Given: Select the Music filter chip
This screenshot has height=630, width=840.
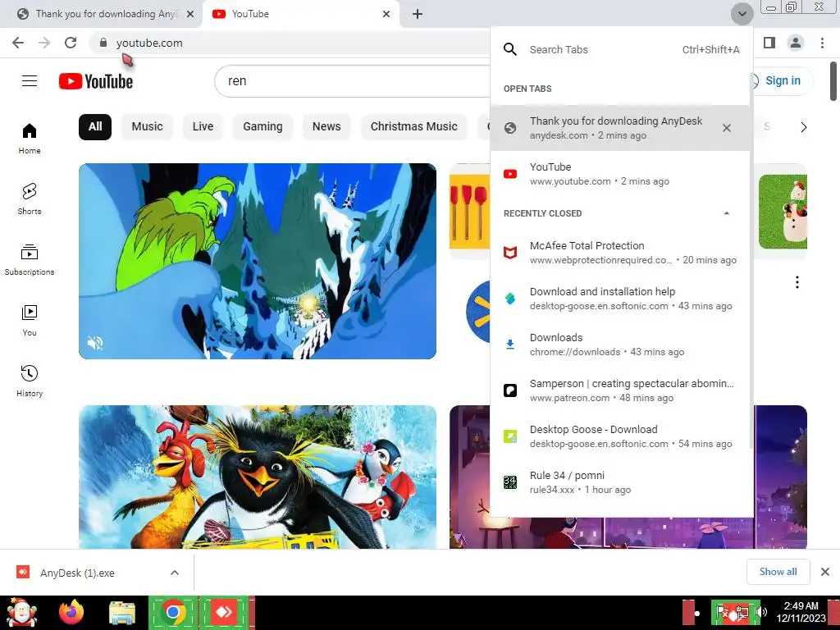Looking at the screenshot, I should [x=148, y=127].
